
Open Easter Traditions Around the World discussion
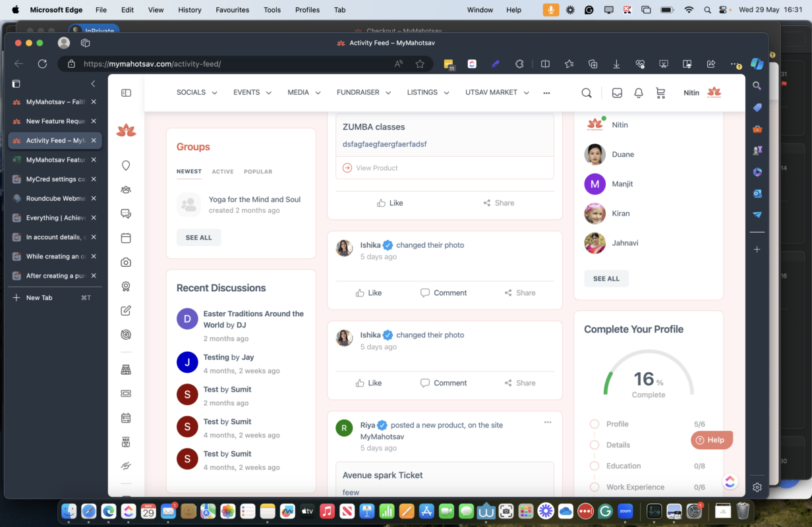[x=253, y=319]
